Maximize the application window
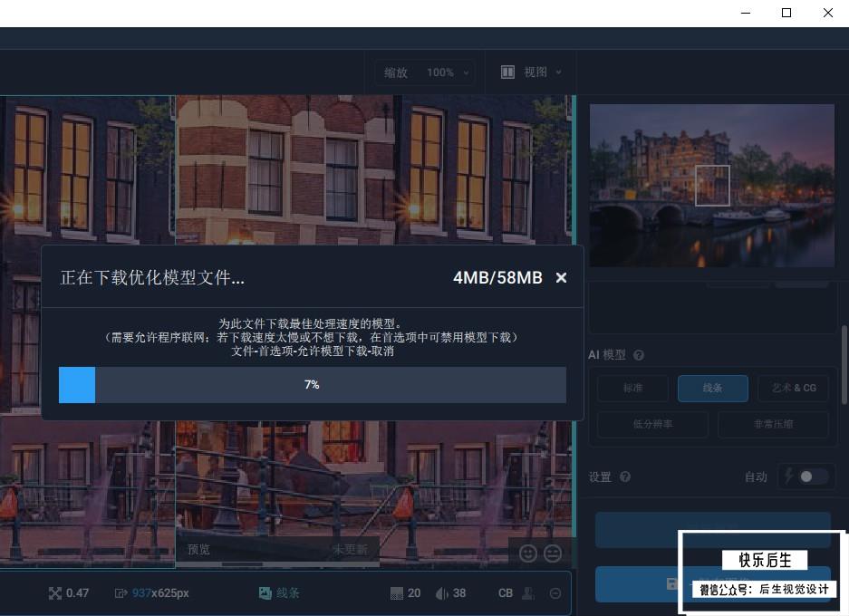Image resolution: width=849 pixels, height=616 pixels. pyautogui.click(x=786, y=13)
